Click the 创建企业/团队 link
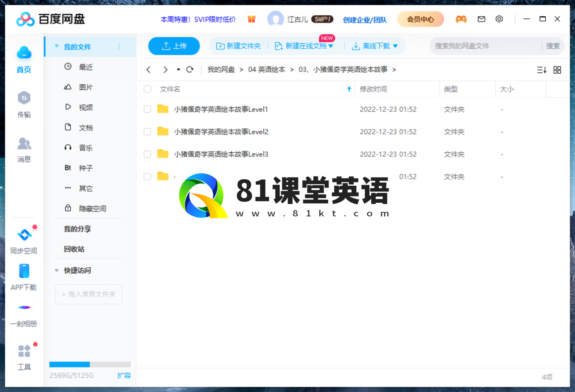Image resolution: width=575 pixels, height=392 pixels. pyautogui.click(x=365, y=20)
